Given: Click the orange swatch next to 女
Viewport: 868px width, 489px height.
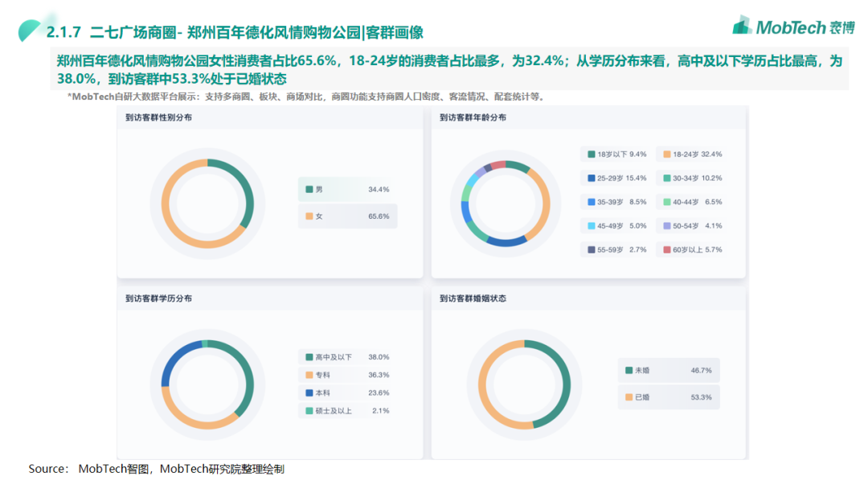Looking at the screenshot, I should [309, 216].
